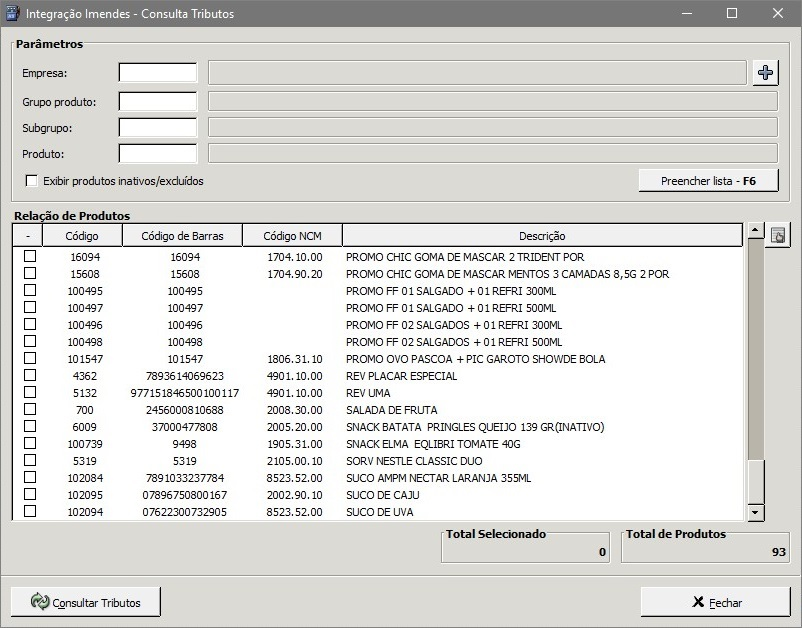The width and height of the screenshot is (802, 628).
Task: Sort the list by Descrição header
Action: [542, 236]
